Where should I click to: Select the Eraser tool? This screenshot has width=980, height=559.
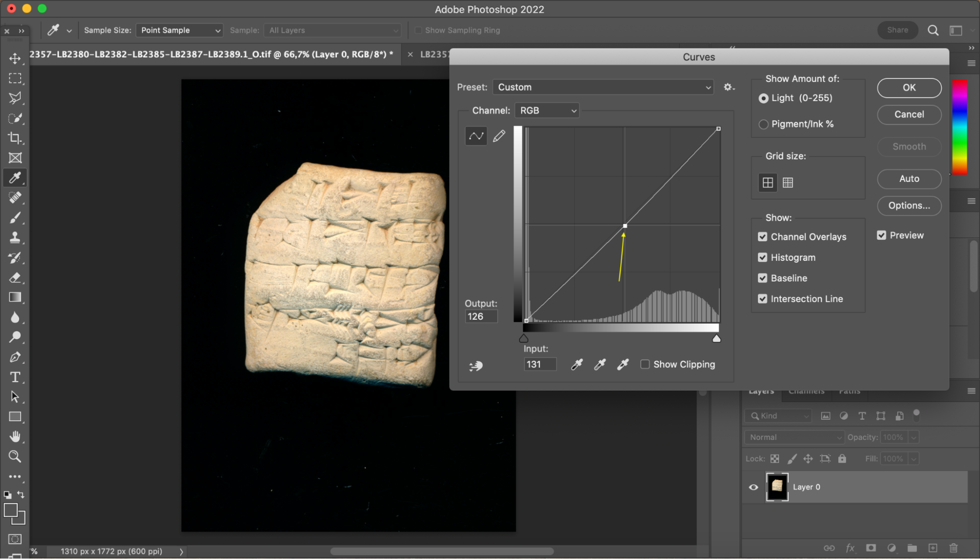[x=15, y=278]
